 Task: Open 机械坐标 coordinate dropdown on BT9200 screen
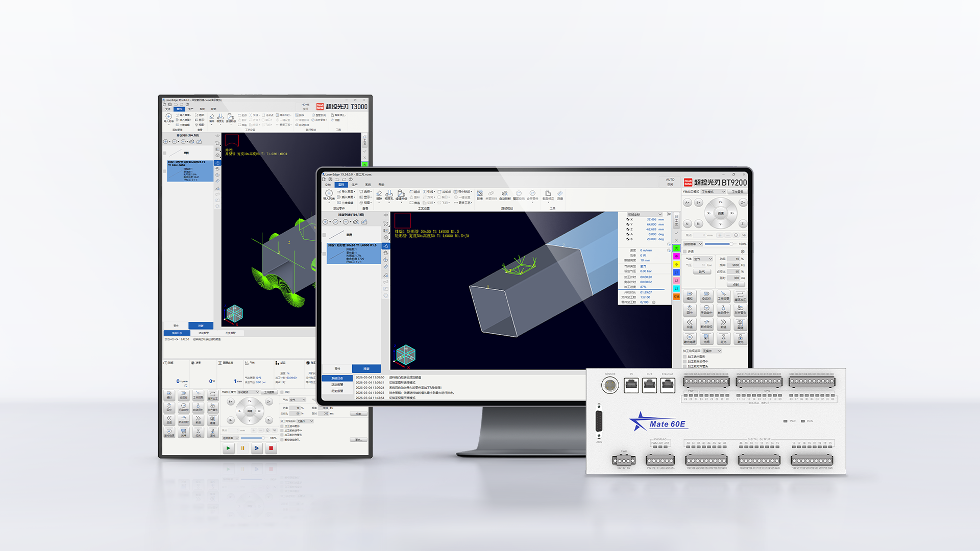645,214
